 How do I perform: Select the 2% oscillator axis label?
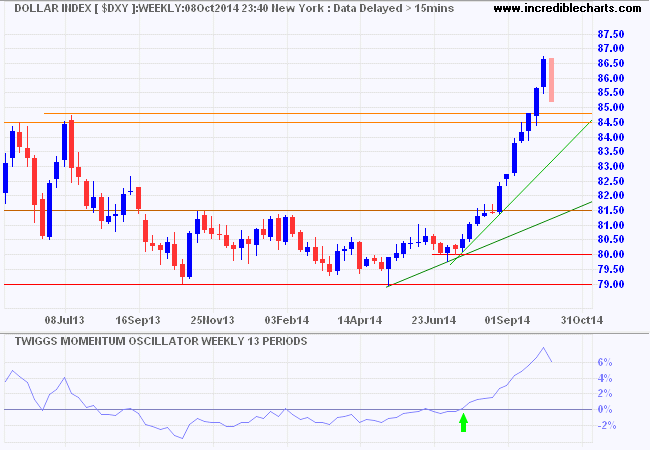605,394
